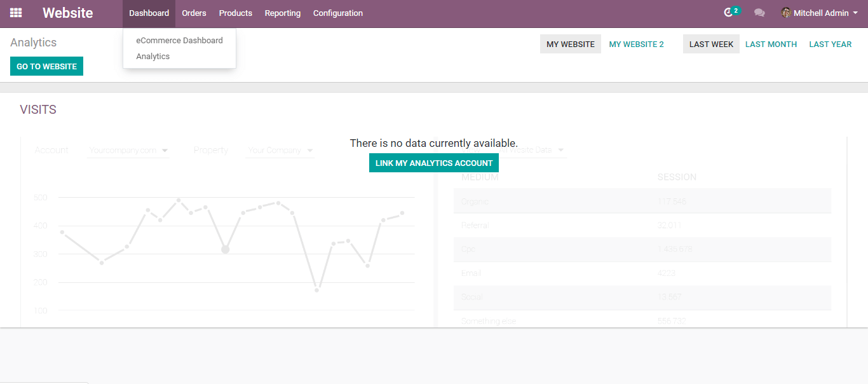This screenshot has width=868, height=384.
Task: Click the Email row label
Action: [471, 273]
